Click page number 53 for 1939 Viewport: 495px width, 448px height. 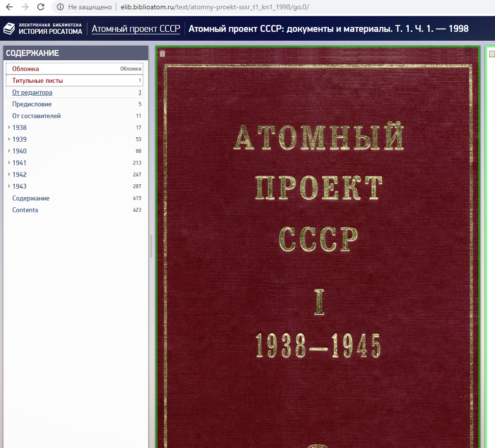[138, 139]
